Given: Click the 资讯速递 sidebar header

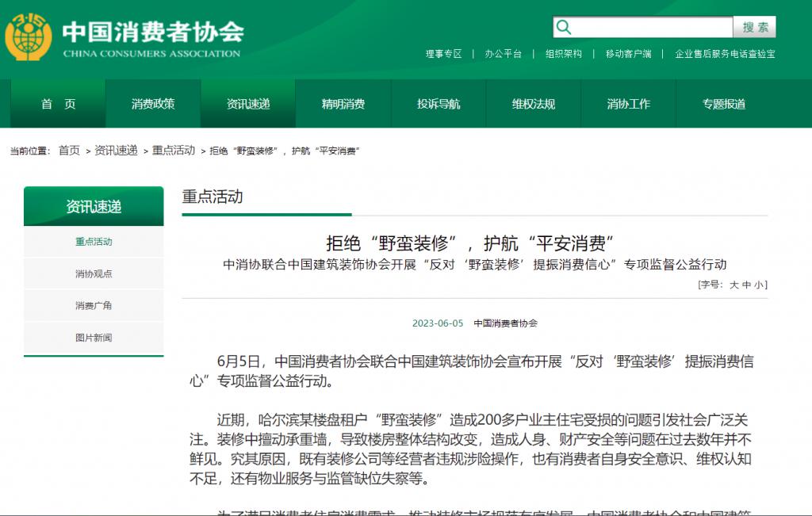Looking at the screenshot, I should tap(94, 207).
